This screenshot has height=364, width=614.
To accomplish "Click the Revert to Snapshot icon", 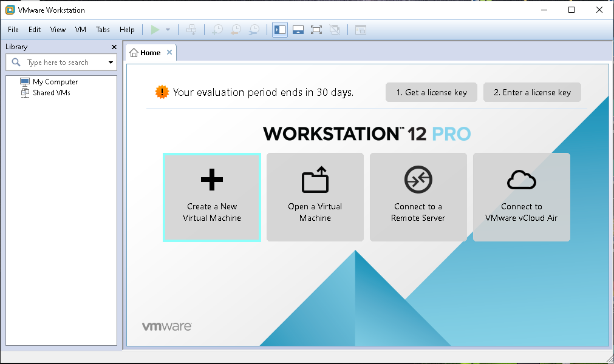I will click(x=236, y=30).
